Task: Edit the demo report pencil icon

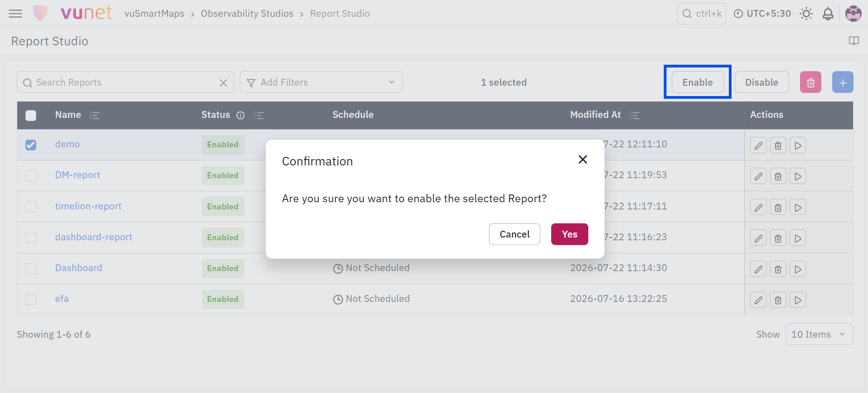Action: pyautogui.click(x=758, y=146)
